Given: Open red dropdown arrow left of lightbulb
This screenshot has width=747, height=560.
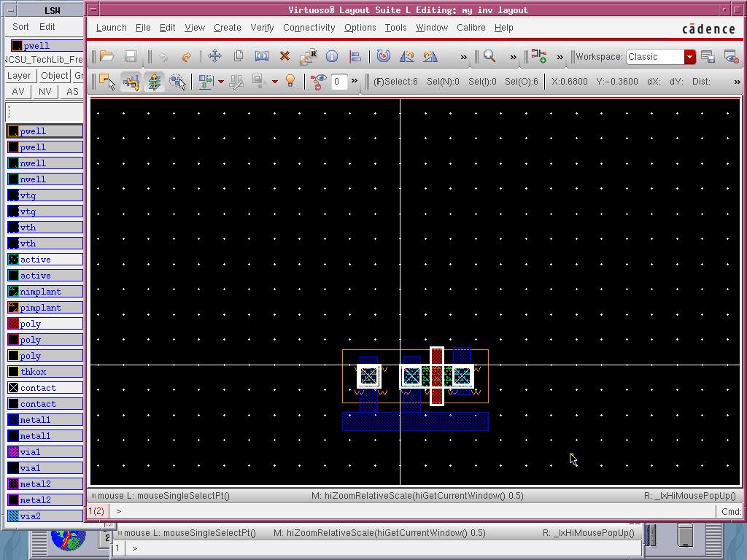Looking at the screenshot, I should (275, 82).
